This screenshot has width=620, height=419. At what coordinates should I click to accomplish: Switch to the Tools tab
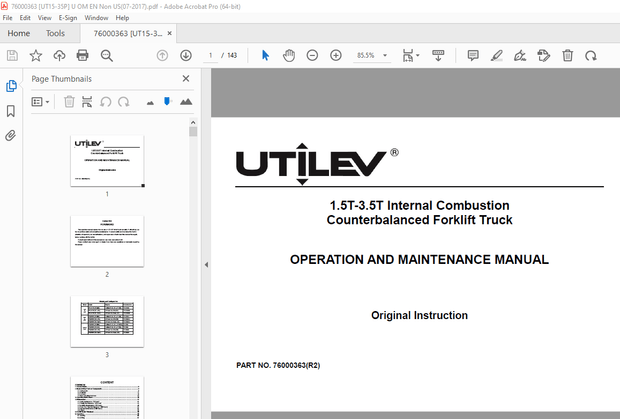pos(55,34)
